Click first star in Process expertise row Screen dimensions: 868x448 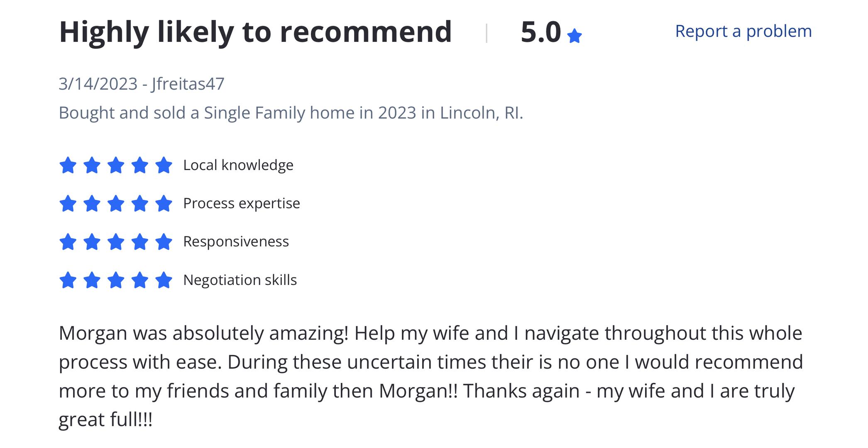68,204
